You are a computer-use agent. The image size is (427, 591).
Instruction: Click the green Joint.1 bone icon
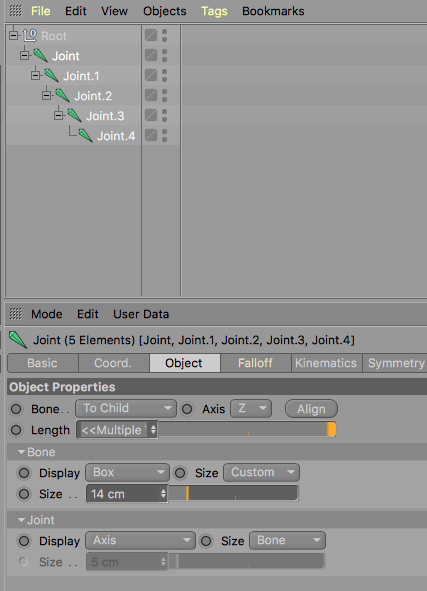click(x=51, y=76)
